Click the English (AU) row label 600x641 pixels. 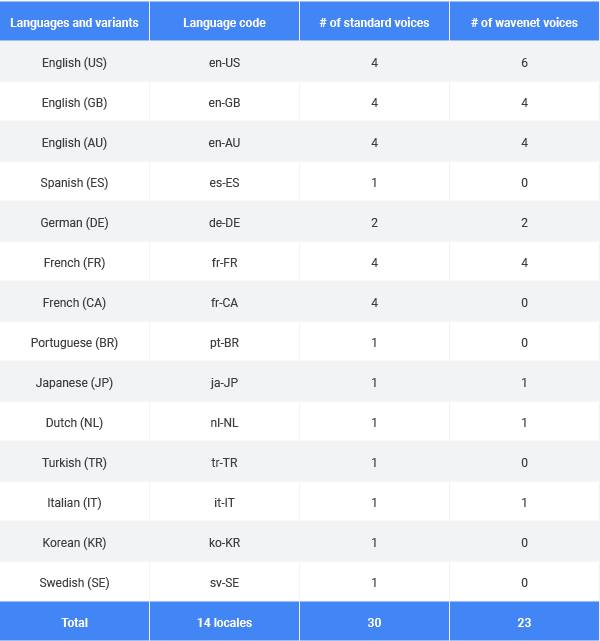(74, 142)
